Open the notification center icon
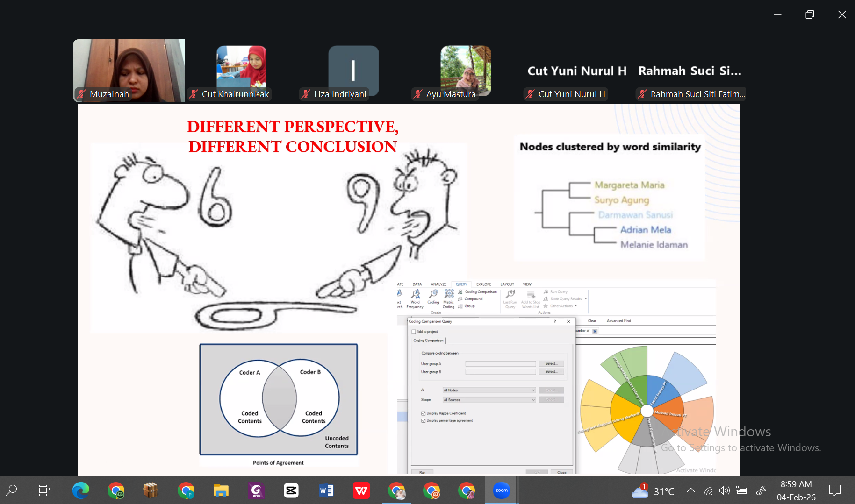Screen dimensions: 855x504 point(834,490)
